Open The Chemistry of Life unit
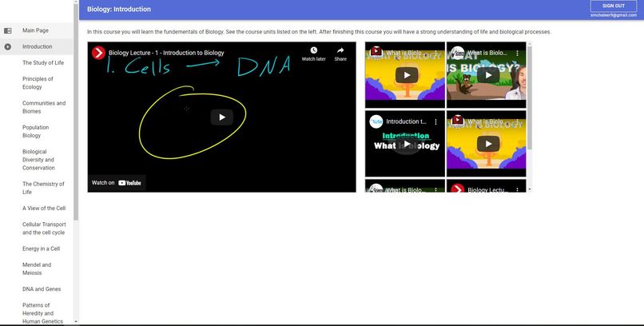The width and height of the screenshot is (644, 326). [43, 188]
